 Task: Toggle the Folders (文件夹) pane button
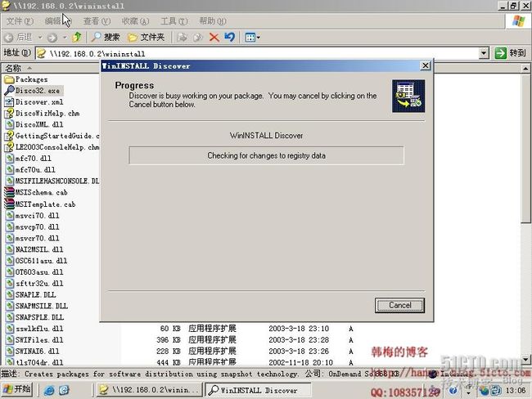(x=147, y=37)
